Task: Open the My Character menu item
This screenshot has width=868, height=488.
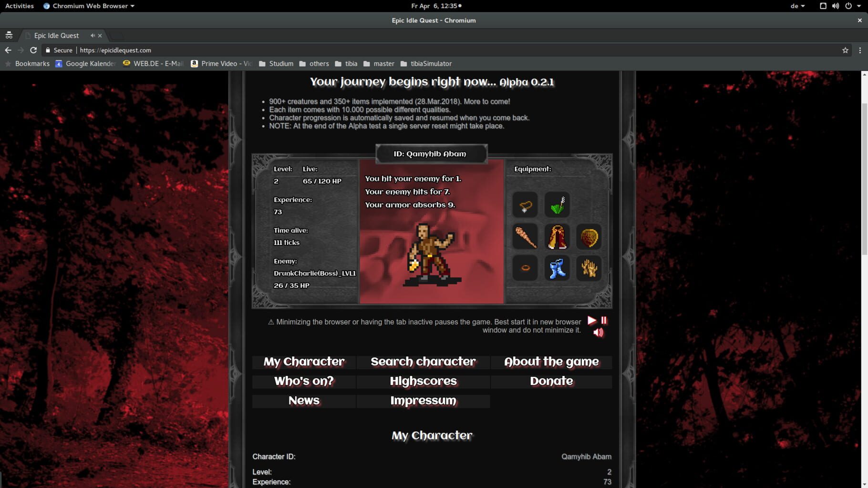Action: (x=304, y=362)
